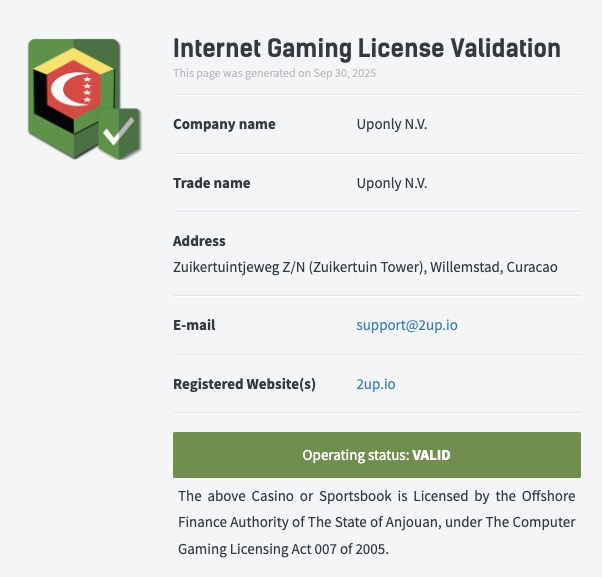602x577 pixels.
Task: Click the Registered Website(s) label
Action: 244,384
